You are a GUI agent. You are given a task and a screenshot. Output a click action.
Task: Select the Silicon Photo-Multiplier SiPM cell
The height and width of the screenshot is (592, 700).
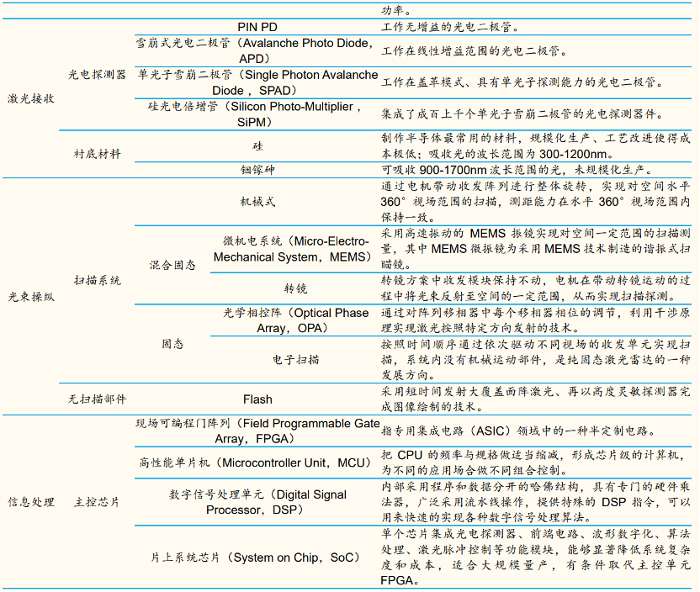click(x=257, y=114)
